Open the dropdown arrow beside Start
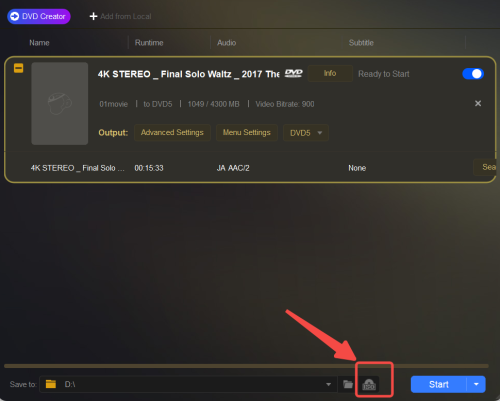500x401 pixels. 476,384
